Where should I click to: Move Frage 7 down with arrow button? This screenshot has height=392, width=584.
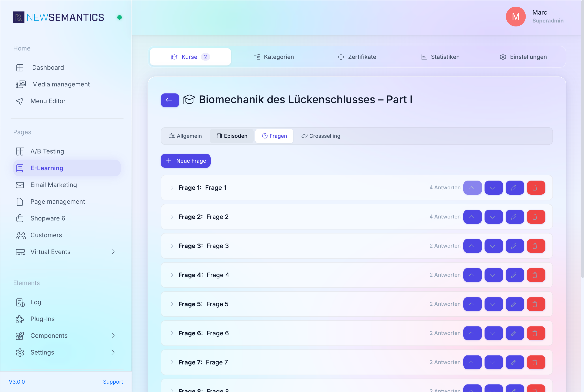(493, 362)
